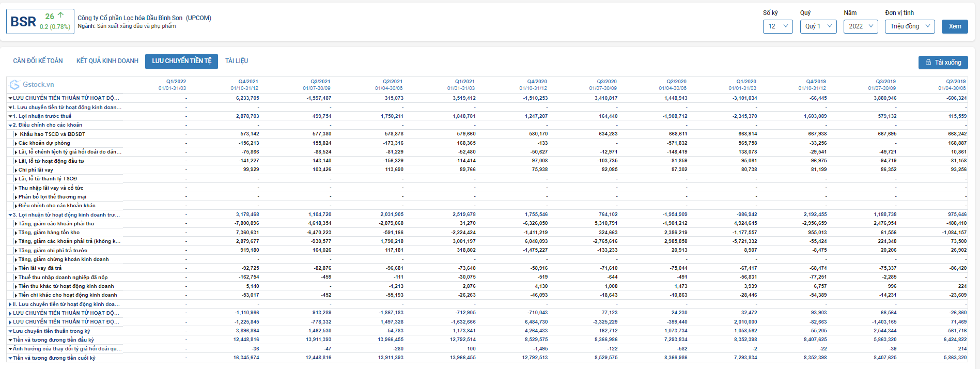Expand the Chi phí lãi vay row

[16, 170]
